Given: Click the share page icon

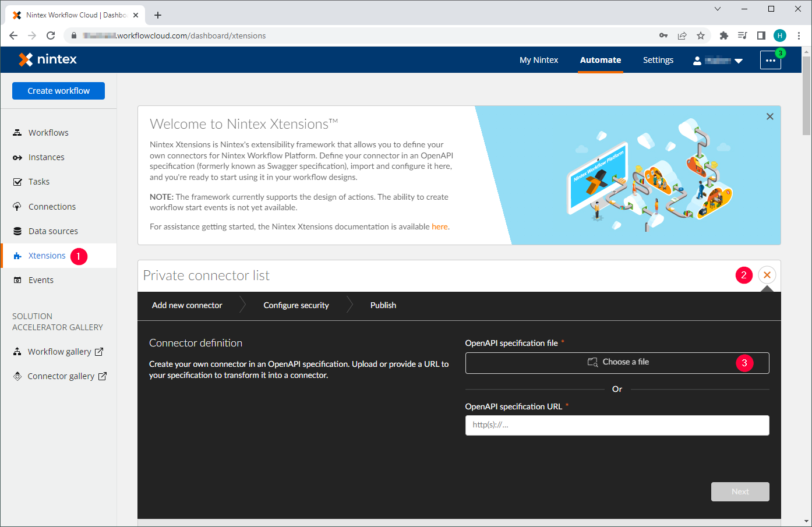Looking at the screenshot, I should pos(682,36).
